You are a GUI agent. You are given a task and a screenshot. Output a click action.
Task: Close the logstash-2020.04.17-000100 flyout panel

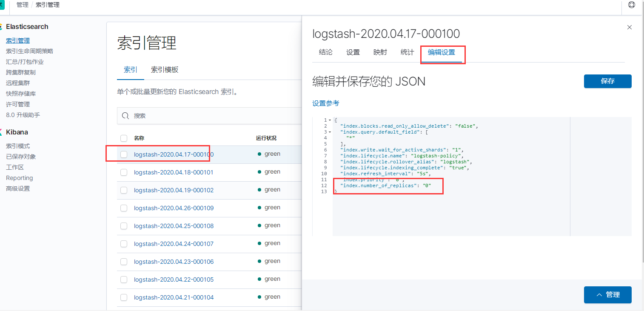pyautogui.click(x=630, y=27)
